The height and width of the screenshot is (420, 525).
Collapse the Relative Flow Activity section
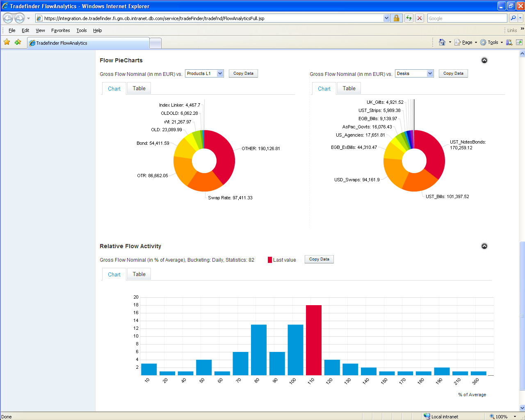(484, 246)
